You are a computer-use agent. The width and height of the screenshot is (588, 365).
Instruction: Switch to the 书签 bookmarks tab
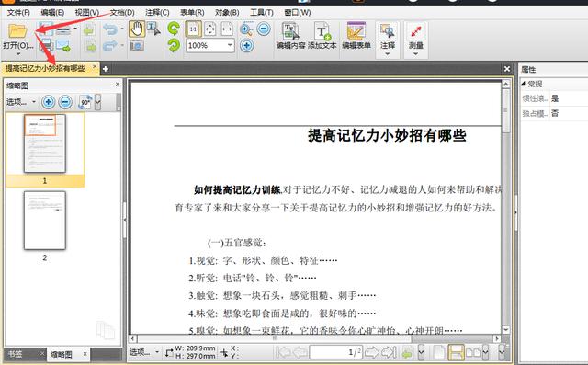(16, 354)
